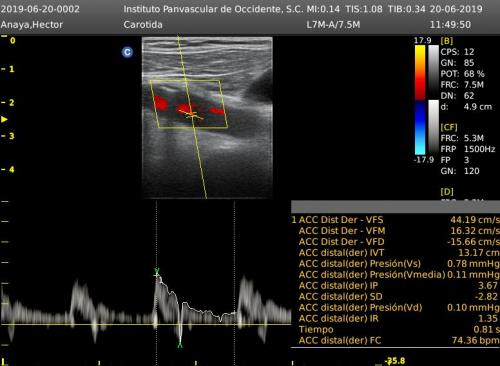Click the patient name Anaya,Hector
The height and width of the screenshot is (366, 500).
pos(32,25)
